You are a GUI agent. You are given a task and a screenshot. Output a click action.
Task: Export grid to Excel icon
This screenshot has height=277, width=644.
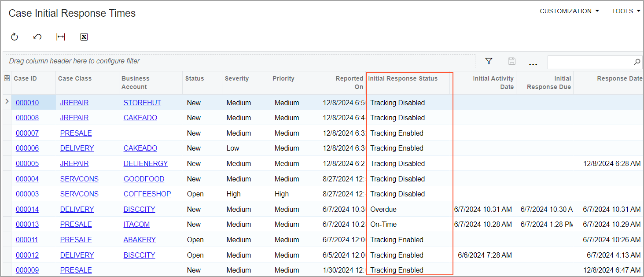pyautogui.click(x=84, y=37)
